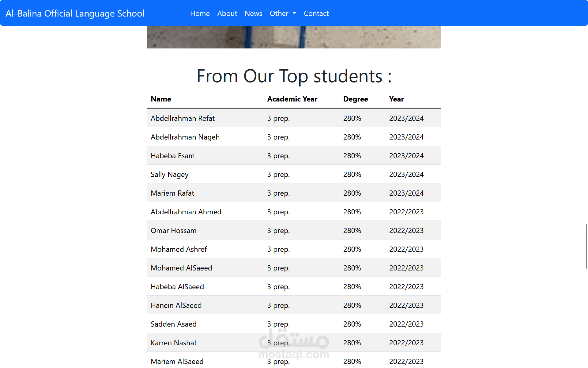Click the 3 prep. cell for Omar Hossam

[278, 231]
